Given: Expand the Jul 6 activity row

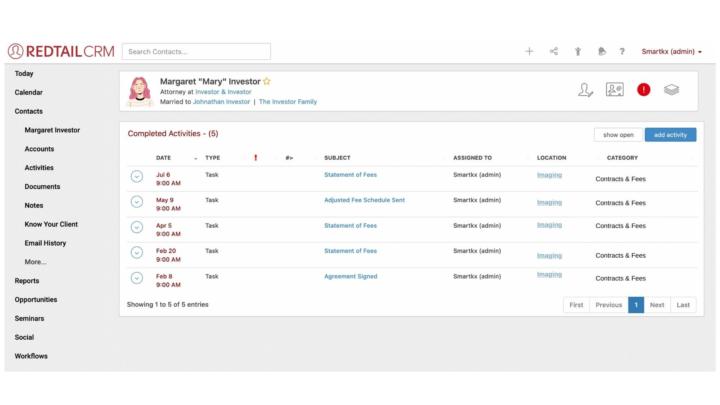Looking at the screenshot, I should pos(136,176).
